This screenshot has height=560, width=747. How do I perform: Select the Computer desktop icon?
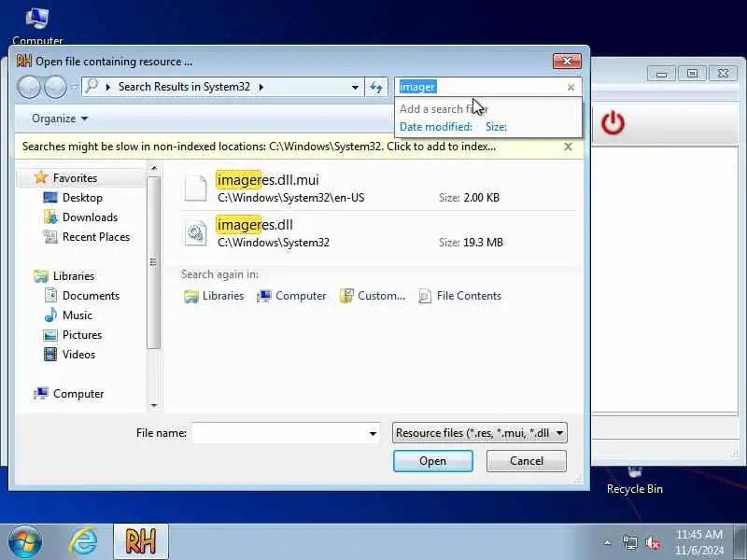click(x=37, y=26)
